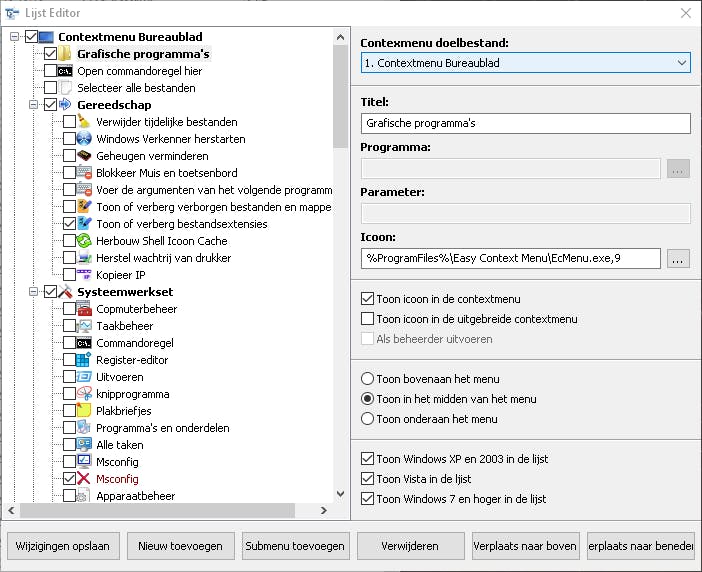Click the red X Msconfig icon

coord(85,479)
